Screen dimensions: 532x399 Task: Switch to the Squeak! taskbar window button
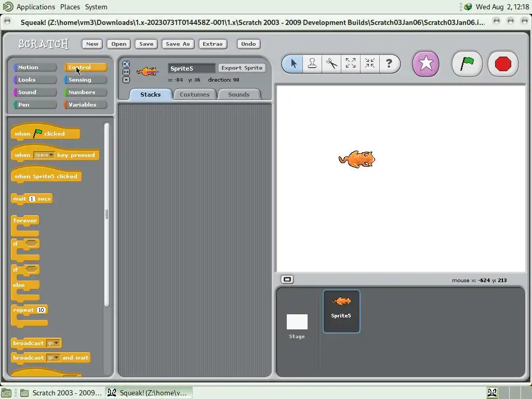tap(149, 393)
